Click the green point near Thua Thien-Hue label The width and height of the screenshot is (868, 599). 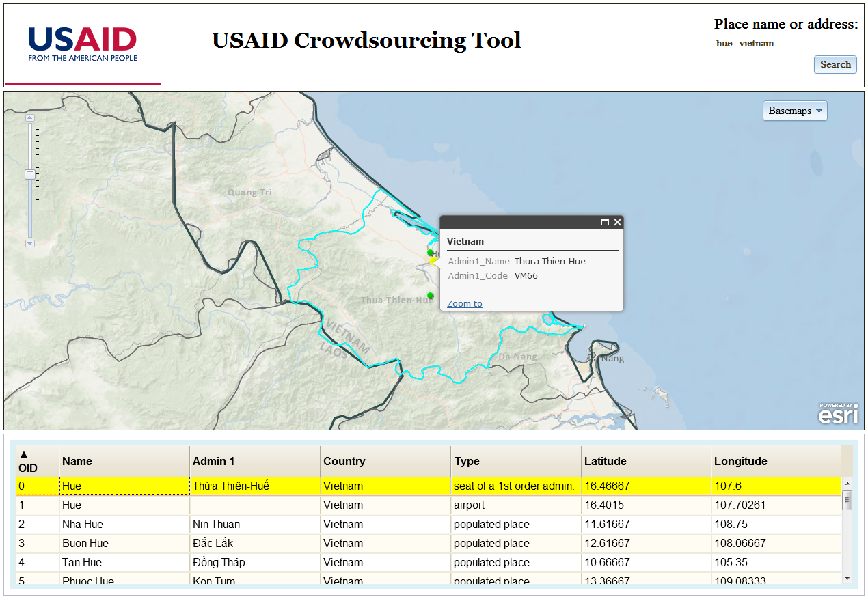point(430,296)
